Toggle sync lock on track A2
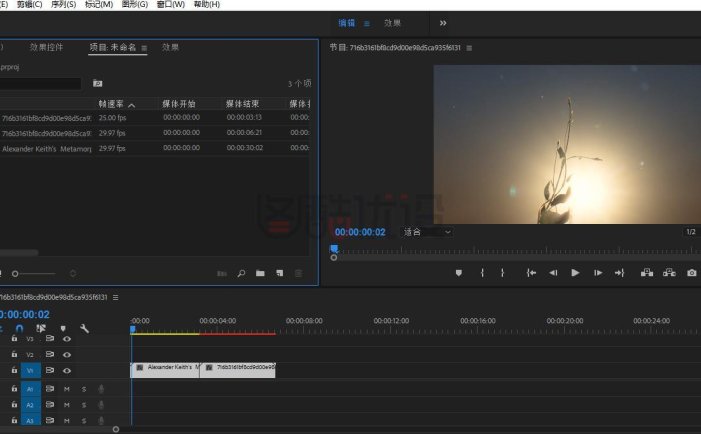 [x=50, y=405]
